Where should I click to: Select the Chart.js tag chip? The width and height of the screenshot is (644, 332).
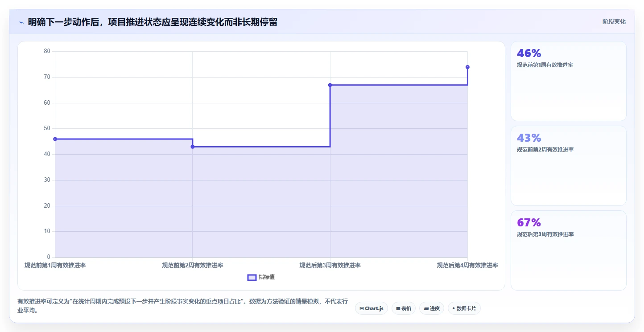[x=372, y=308]
